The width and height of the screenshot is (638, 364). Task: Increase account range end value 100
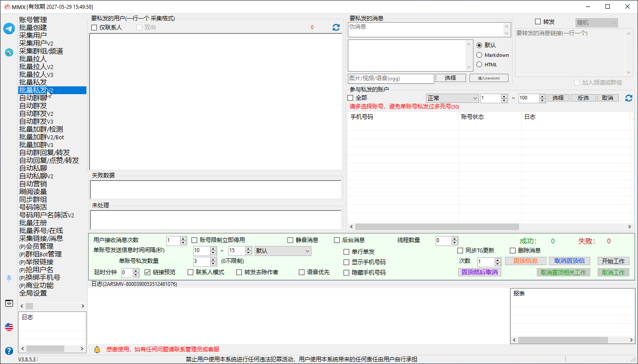point(542,96)
